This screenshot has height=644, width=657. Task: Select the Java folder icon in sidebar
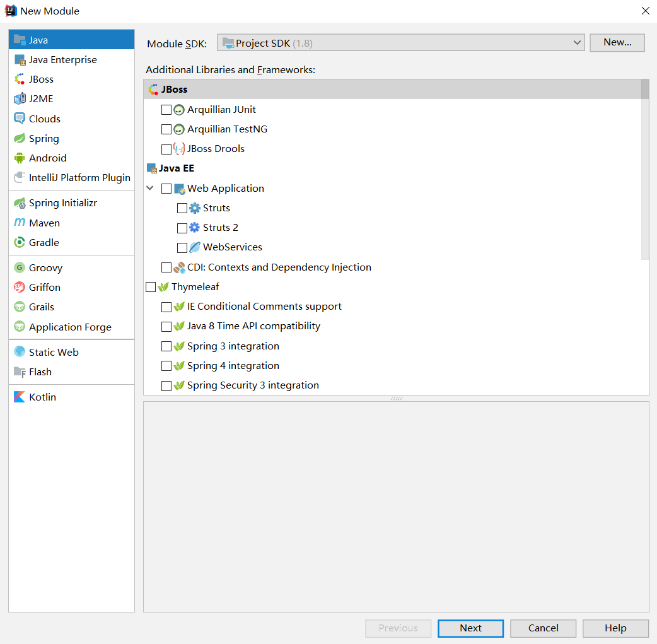(20, 40)
